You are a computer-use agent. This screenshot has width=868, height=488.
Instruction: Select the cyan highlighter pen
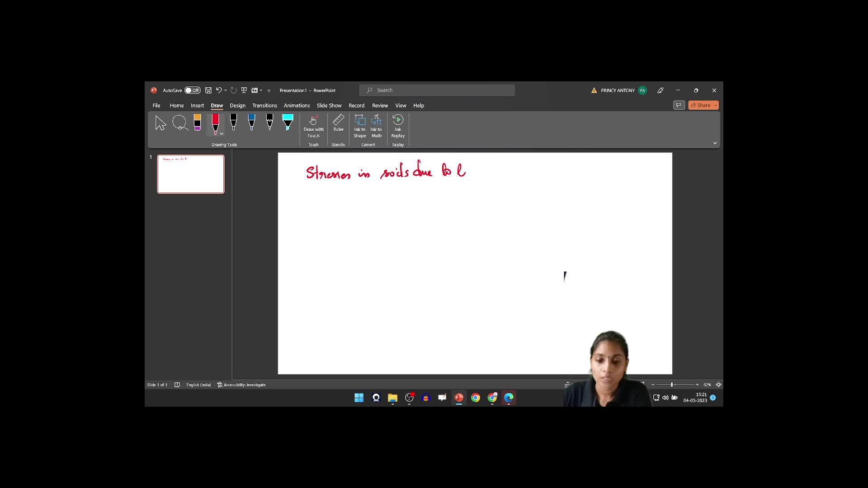point(288,122)
